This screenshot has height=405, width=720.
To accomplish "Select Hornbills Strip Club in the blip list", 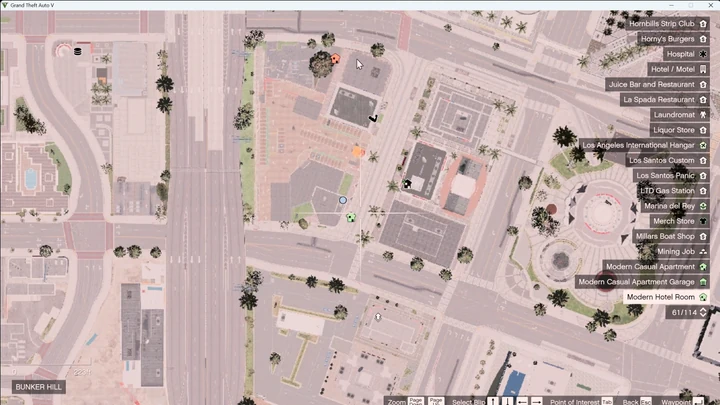I will (667, 23).
